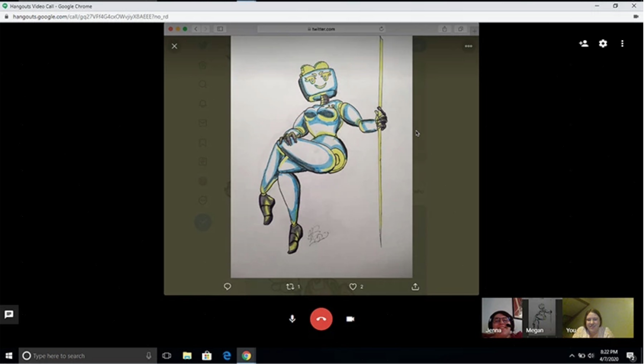Retweet the robot drawing tweet
This screenshot has height=364, width=644.
point(290,286)
